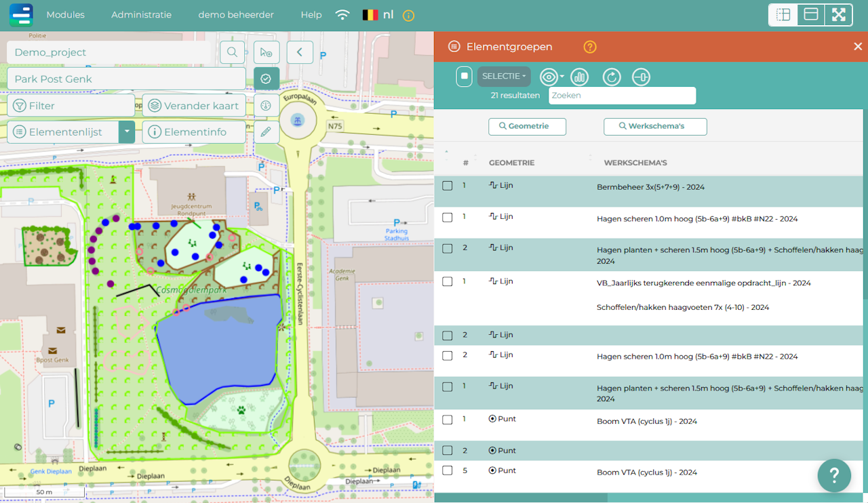Expand the Elementenlijst dropdown arrow

(127, 132)
